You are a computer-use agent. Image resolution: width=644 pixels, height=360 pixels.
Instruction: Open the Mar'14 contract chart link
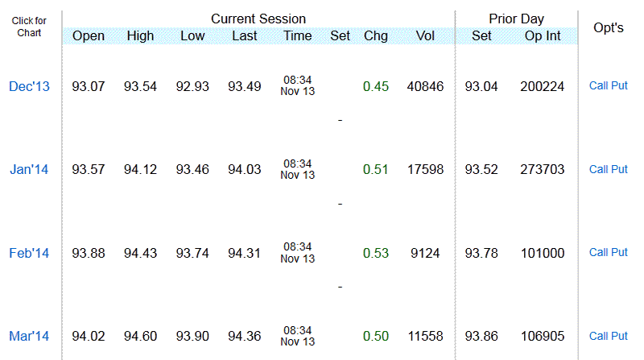(x=29, y=336)
